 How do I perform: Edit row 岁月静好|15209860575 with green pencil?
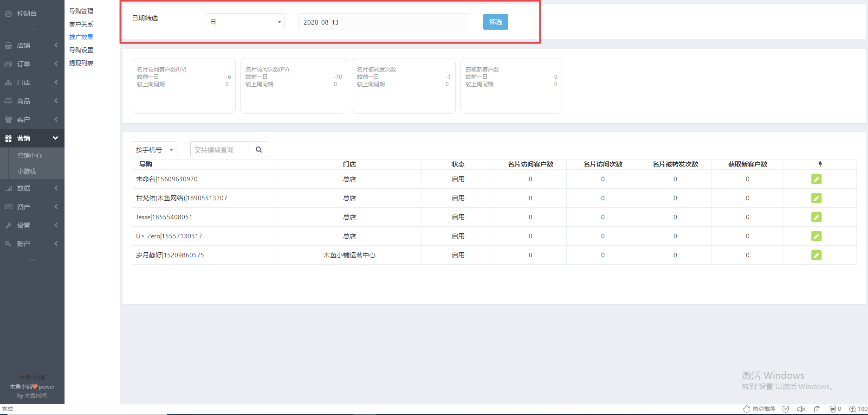coord(816,255)
